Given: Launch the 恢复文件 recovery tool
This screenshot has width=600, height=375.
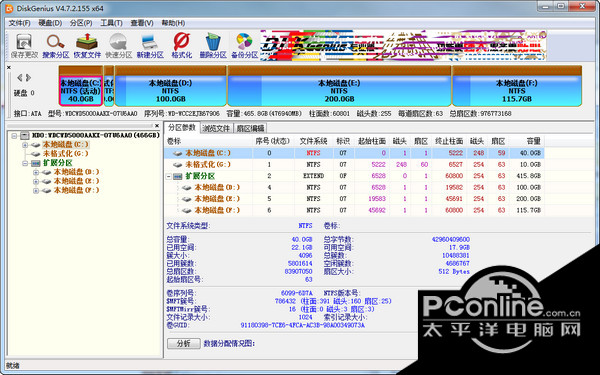Looking at the screenshot, I should 87,46.
